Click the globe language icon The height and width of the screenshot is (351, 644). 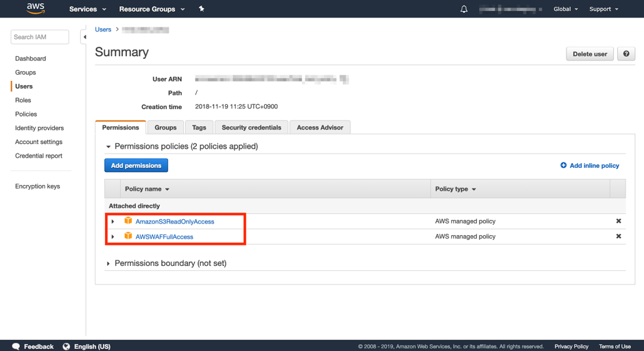(67, 346)
